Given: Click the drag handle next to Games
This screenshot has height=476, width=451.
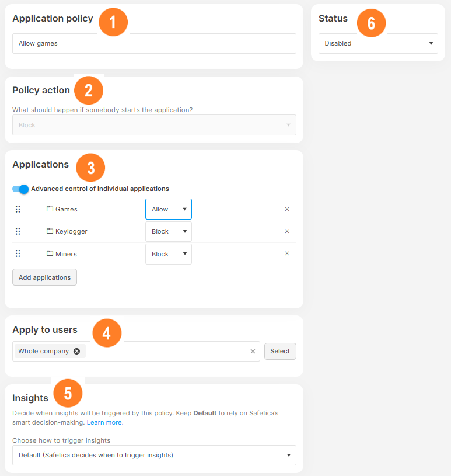Looking at the screenshot, I should [x=18, y=209].
